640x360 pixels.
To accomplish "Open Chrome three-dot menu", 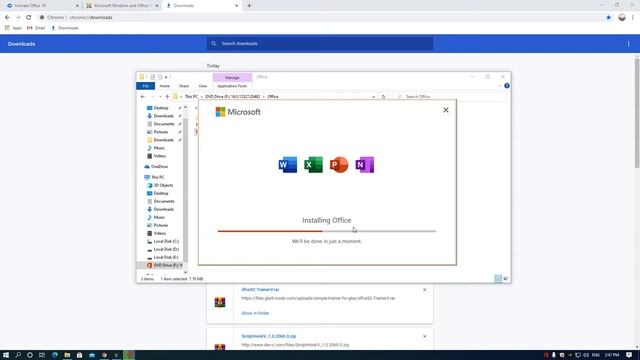I will tap(633, 18).
